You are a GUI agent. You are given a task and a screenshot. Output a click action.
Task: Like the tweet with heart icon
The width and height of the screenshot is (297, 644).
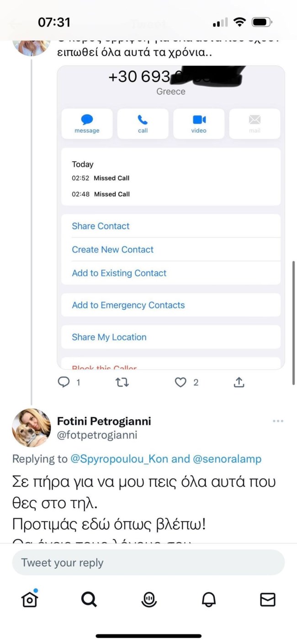pos(181,382)
